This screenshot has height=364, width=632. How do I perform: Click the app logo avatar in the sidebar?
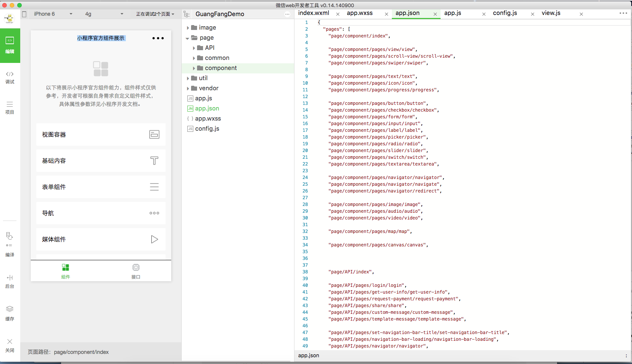(10, 18)
